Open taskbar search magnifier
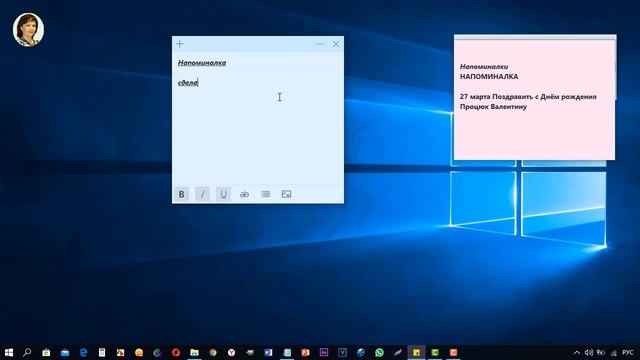Image resolution: width=640 pixels, height=360 pixels. tap(27, 352)
